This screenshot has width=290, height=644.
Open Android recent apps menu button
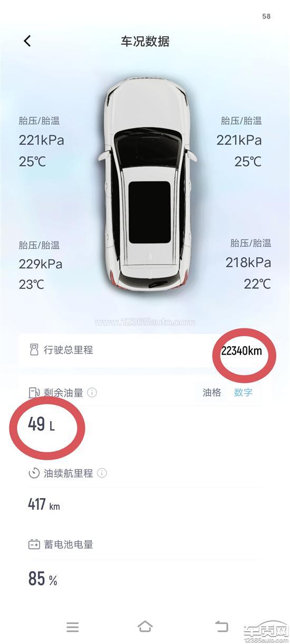(73, 627)
